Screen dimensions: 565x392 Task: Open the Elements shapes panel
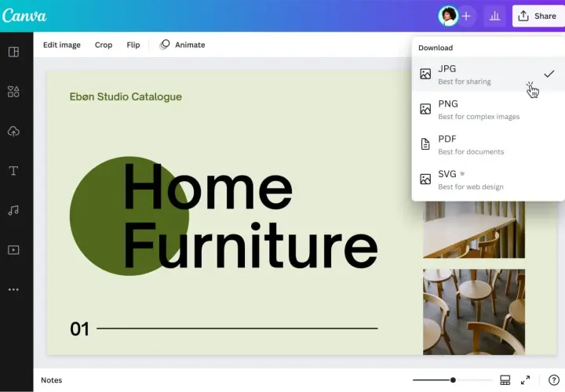click(x=13, y=92)
